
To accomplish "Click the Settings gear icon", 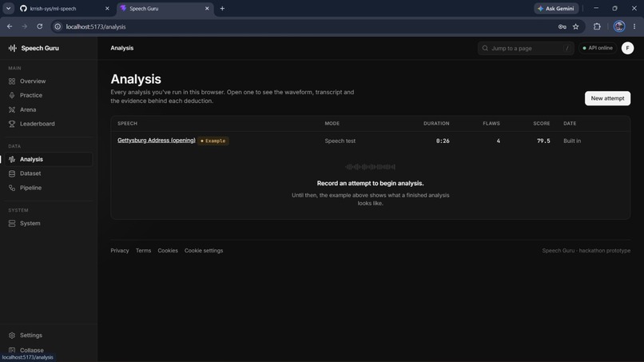I will click(12, 336).
